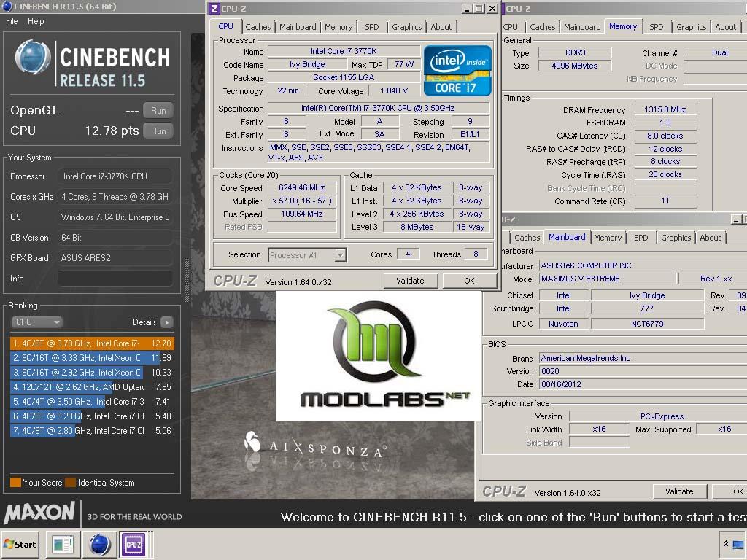
Task: Click the Start button
Action: [x=20, y=544]
